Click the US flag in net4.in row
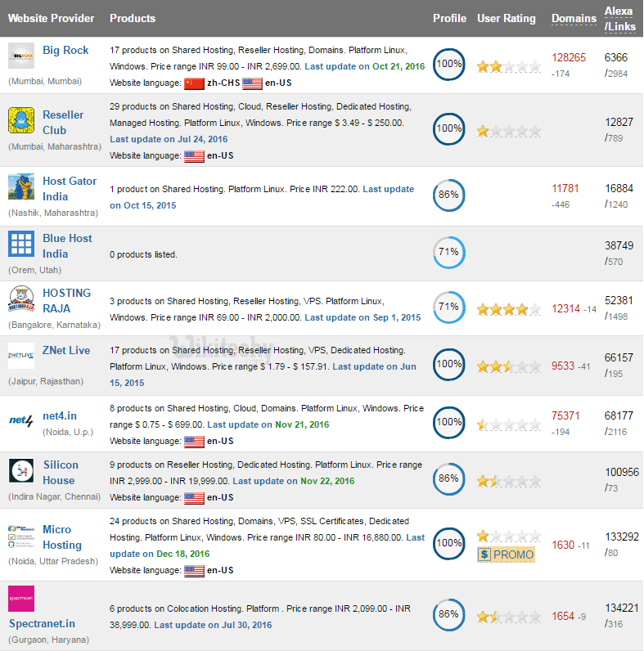Image resolution: width=644 pixels, height=651 pixels. click(195, 442)
